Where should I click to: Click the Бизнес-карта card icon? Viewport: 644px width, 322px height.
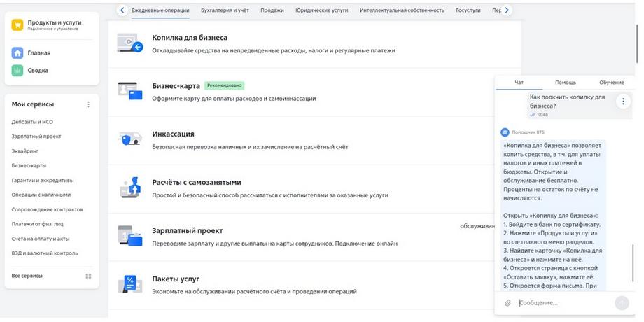(129, 91)
